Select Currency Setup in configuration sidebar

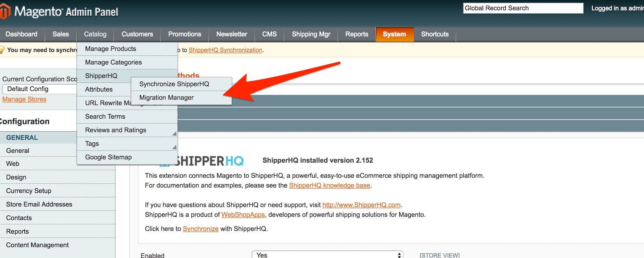click(x=29, y=191)
